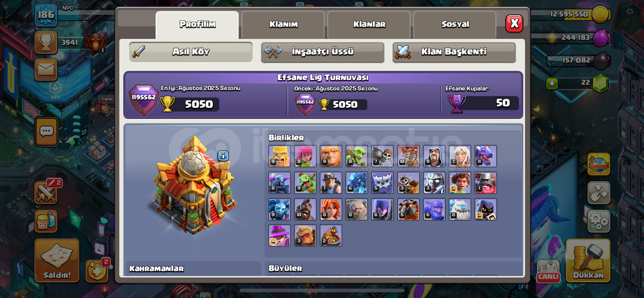This screenshot has height=298, width=644.
Task: Open the CANLI live events button
Action: (548, 271)
